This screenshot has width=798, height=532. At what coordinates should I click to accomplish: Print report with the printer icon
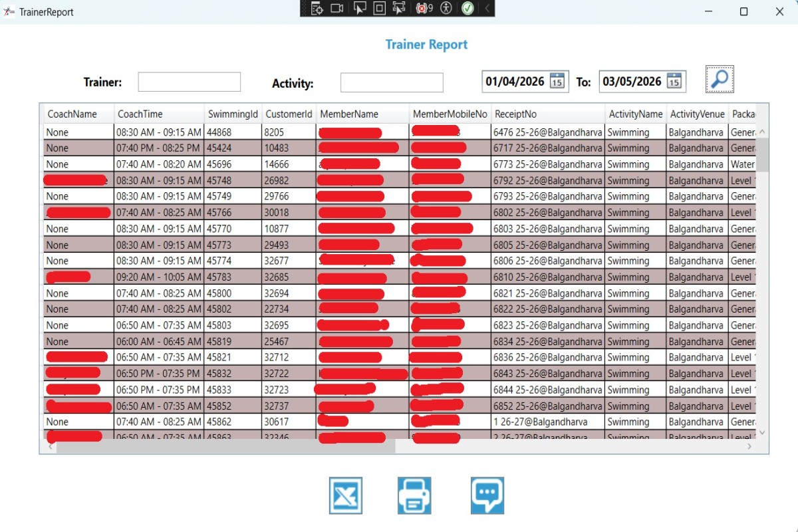click(x=414, y=495)
